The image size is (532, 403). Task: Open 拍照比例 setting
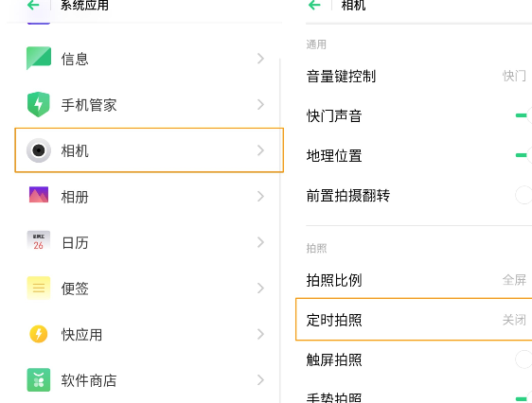(419, 280)
